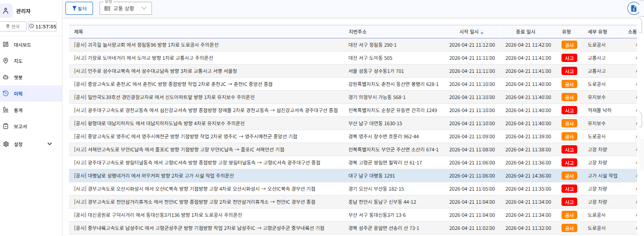
Task: Click address 부산 서구 동대신동3가 13-6
Action: click(377, 215)
